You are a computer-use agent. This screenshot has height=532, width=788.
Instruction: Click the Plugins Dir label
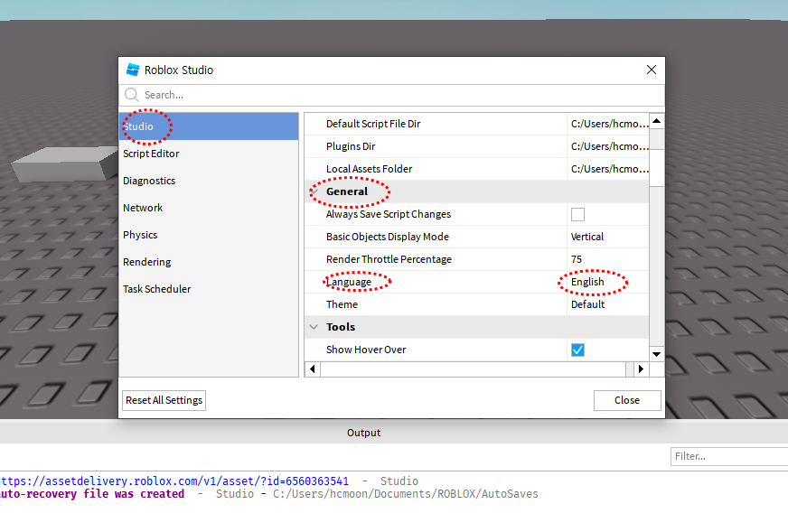pyautogui.click(x=351, y=146)
